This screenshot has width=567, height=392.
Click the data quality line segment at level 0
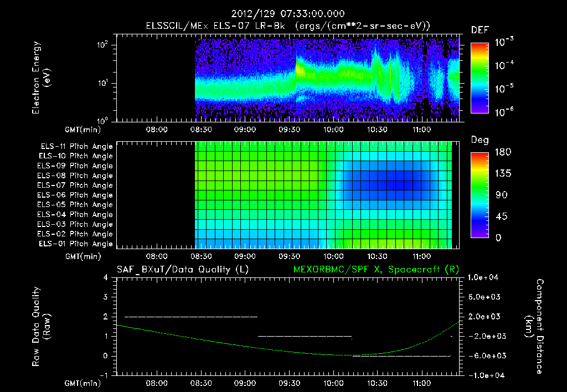(401, 356)
